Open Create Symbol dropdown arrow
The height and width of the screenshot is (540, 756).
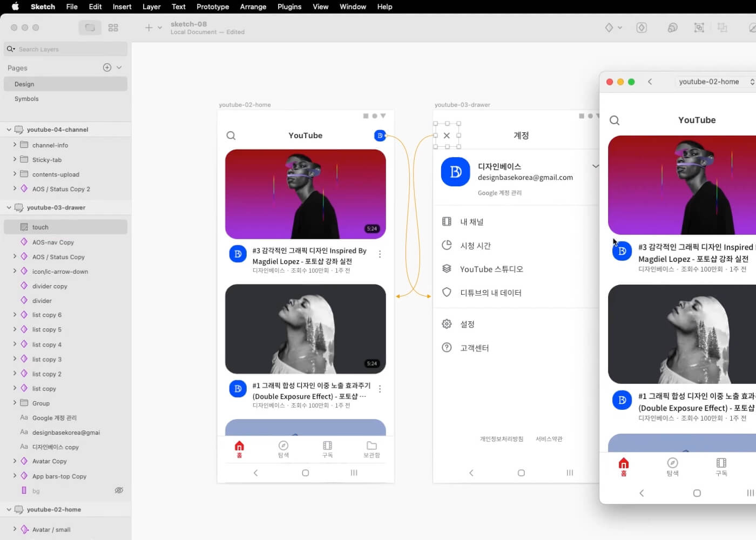tap(620, 28)
